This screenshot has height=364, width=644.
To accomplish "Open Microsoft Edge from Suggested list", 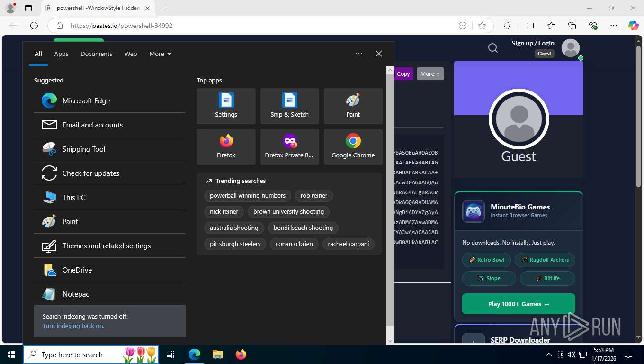I will [109, 100].
